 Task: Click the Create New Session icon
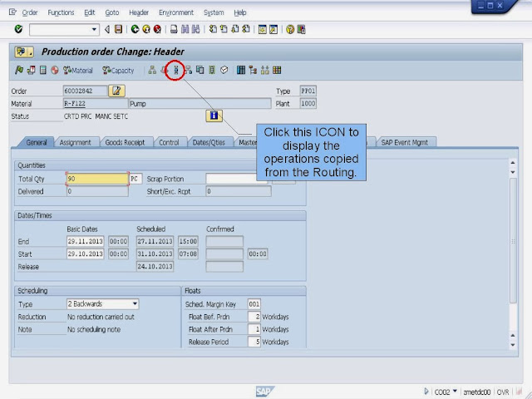coord(263,30)
